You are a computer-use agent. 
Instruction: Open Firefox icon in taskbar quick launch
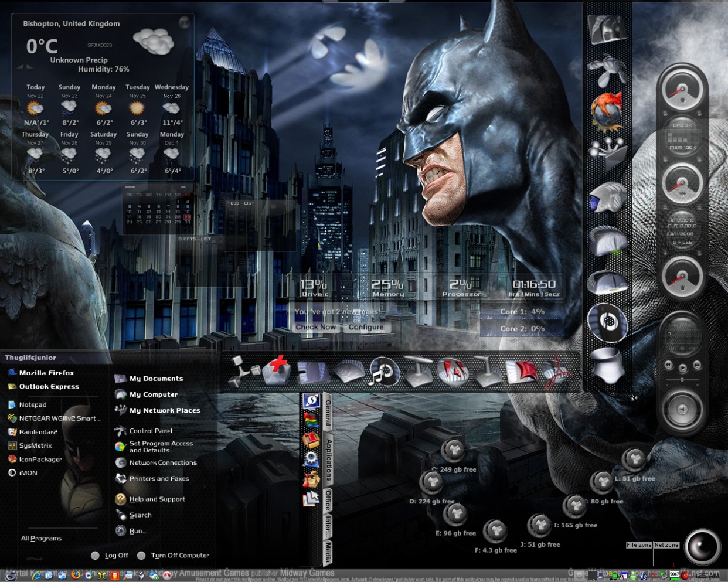(x=76, y=576)
